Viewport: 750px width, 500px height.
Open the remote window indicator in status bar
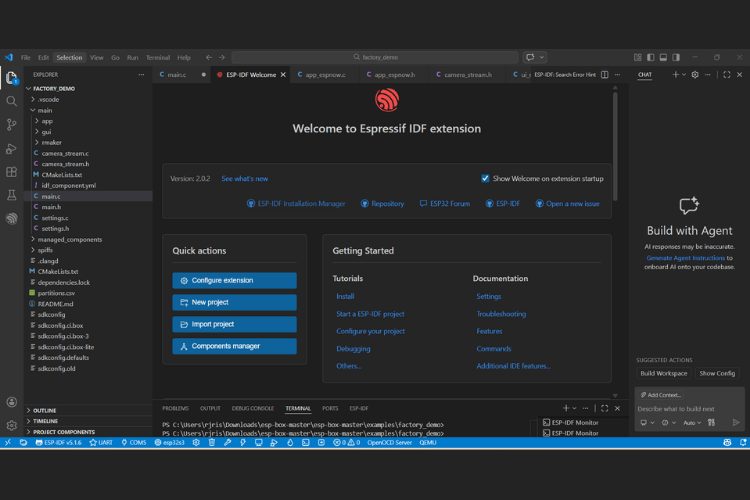(x=8, y=443)
